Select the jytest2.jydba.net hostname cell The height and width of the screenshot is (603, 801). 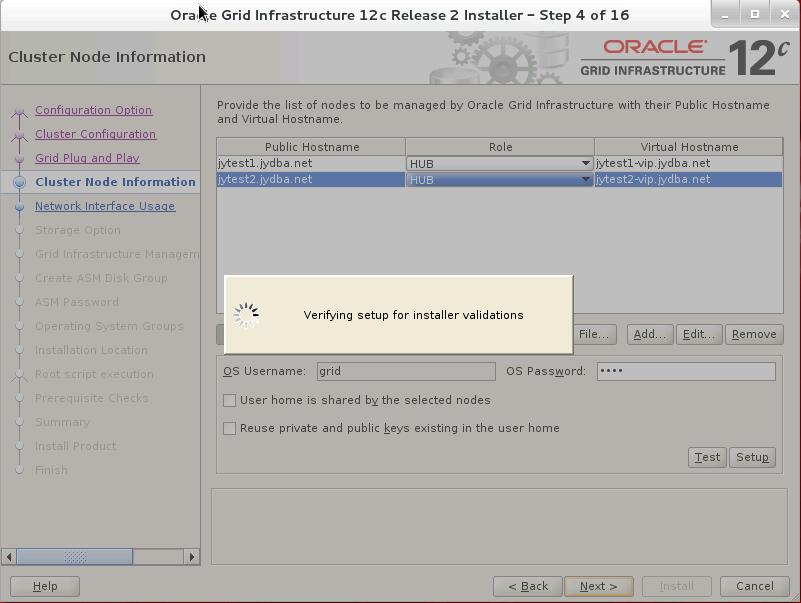[x=311, y=179]
